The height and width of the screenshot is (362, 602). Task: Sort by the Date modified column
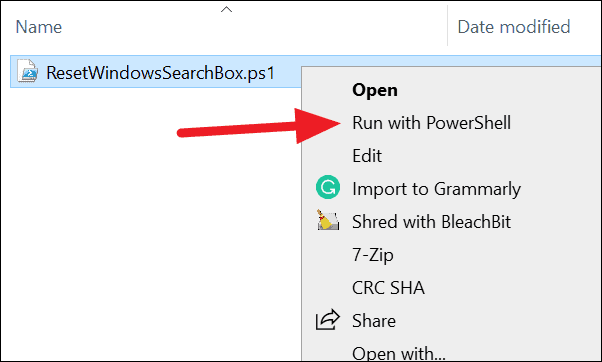click(514, 27)
